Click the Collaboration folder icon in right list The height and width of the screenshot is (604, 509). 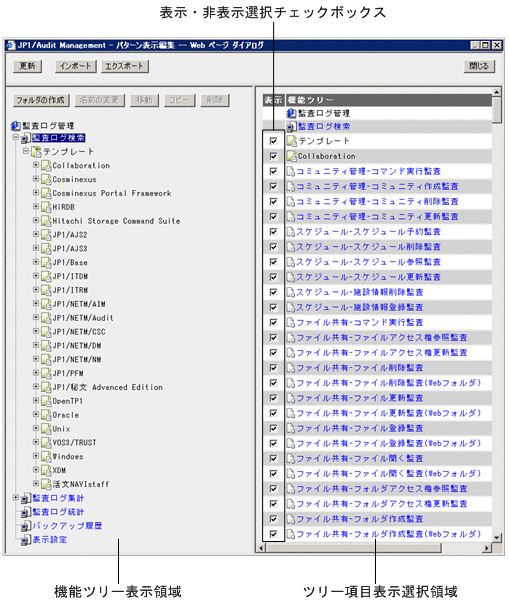pos(292,156)
